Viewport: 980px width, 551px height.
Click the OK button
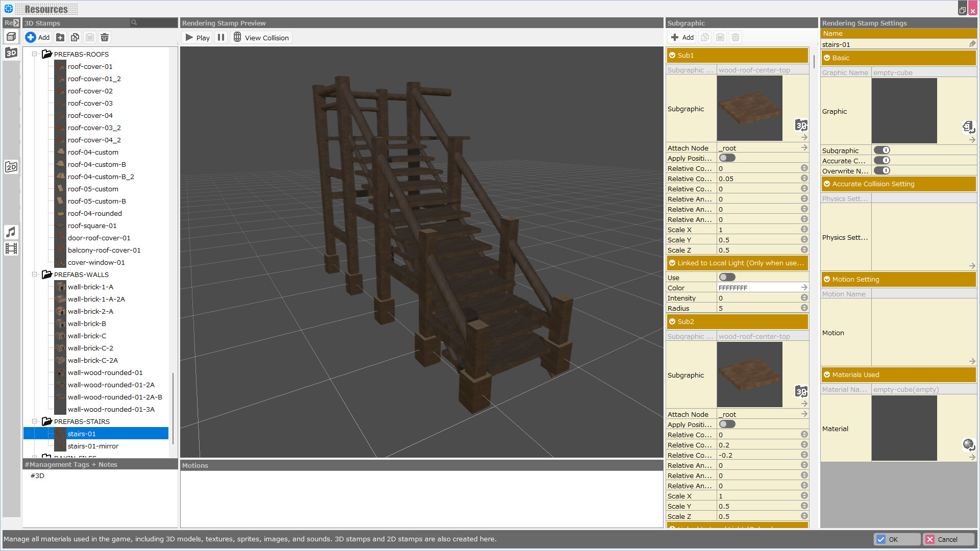pyautogui.click(x=896, y=539)
